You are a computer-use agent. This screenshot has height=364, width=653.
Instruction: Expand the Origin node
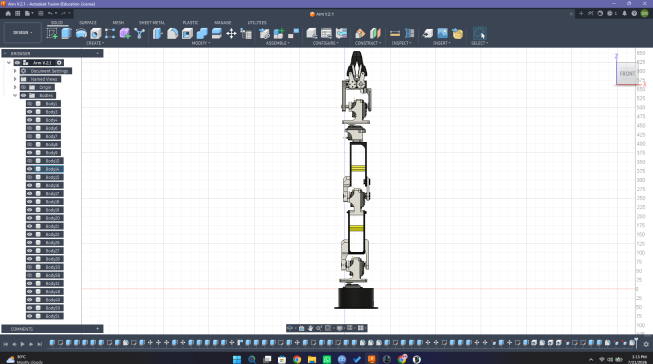15,87
